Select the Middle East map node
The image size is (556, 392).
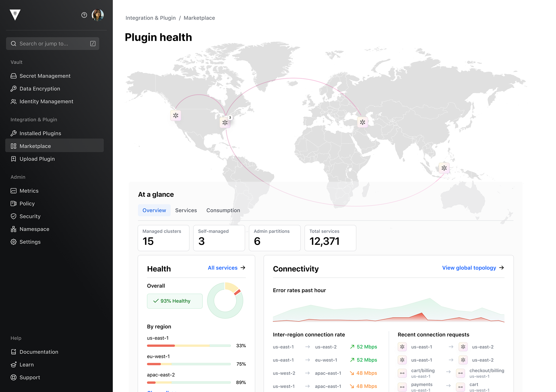pyautogui.click(x=363, y=122)
